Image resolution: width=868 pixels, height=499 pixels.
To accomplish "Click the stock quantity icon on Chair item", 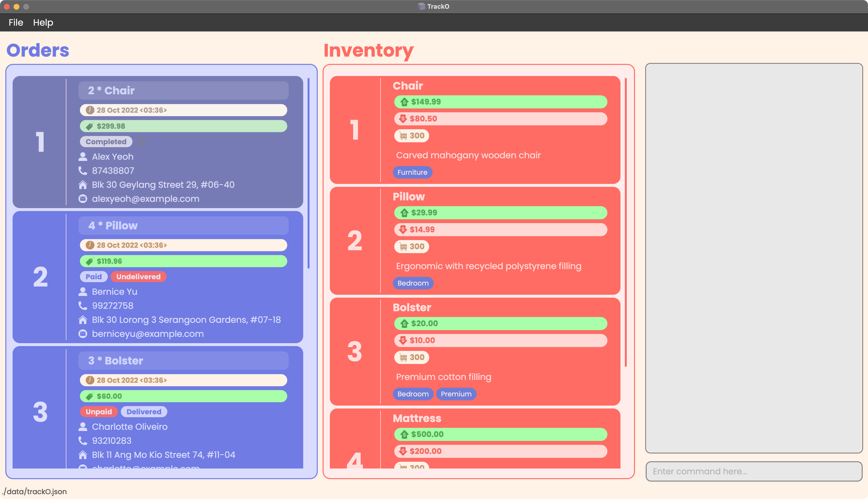I will [403, 136].
